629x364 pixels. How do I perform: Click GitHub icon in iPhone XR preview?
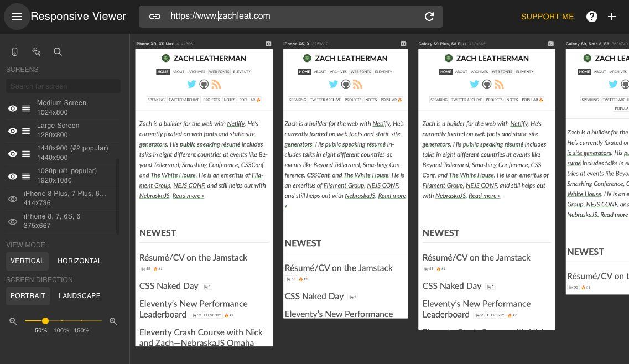[x=204, y=84]
